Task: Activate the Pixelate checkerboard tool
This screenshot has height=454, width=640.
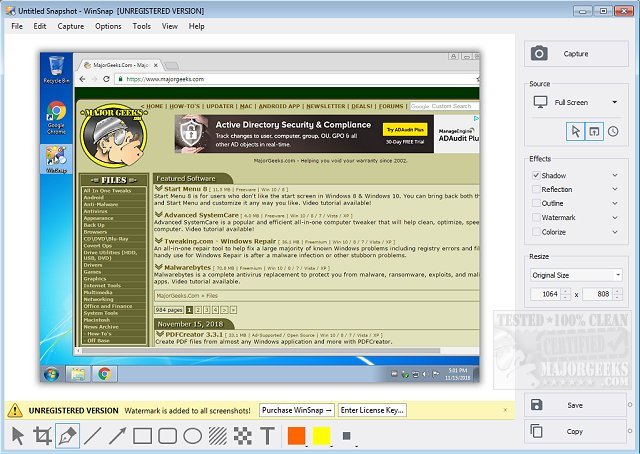Action: click(242, 436)
